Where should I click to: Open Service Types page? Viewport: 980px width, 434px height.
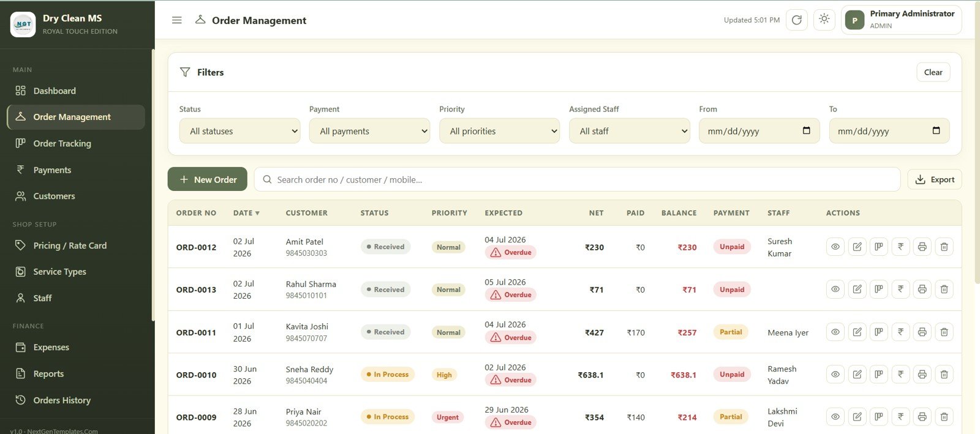76,272
